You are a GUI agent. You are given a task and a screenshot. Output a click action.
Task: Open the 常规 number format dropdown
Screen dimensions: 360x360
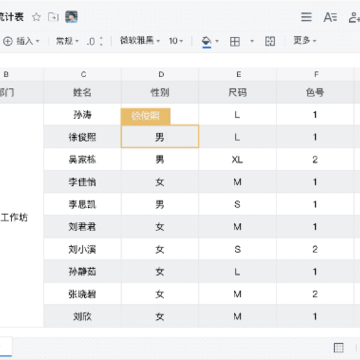point(67,41)
